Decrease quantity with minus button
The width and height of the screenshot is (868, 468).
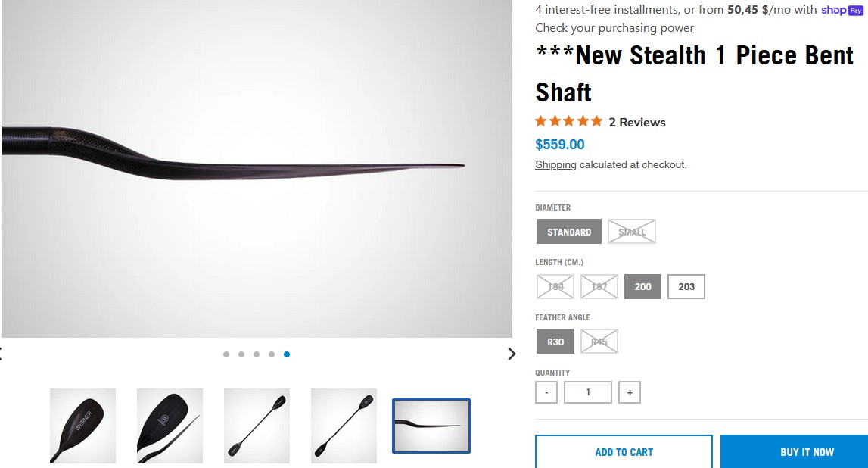546,392
